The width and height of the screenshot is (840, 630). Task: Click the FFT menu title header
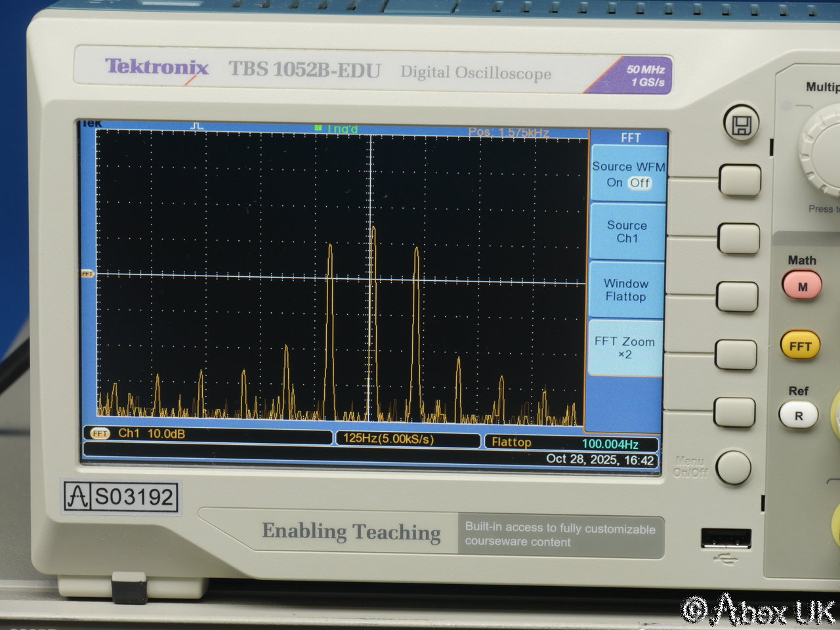630,138
